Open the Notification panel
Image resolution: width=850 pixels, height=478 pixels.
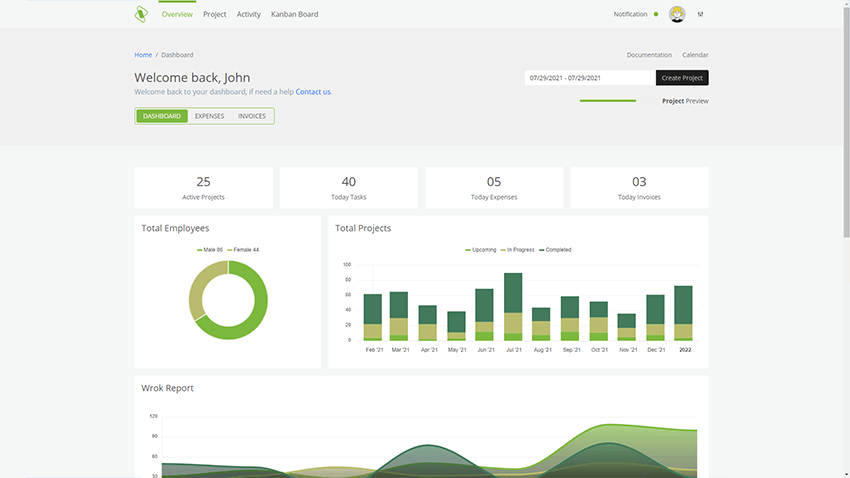coord(630,14)
